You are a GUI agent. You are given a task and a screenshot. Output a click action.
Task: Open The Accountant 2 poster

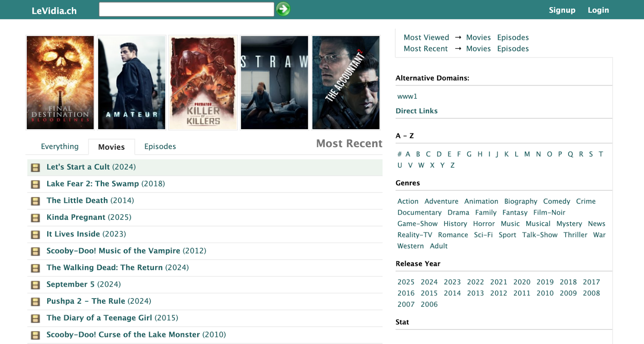coord(346,82)
